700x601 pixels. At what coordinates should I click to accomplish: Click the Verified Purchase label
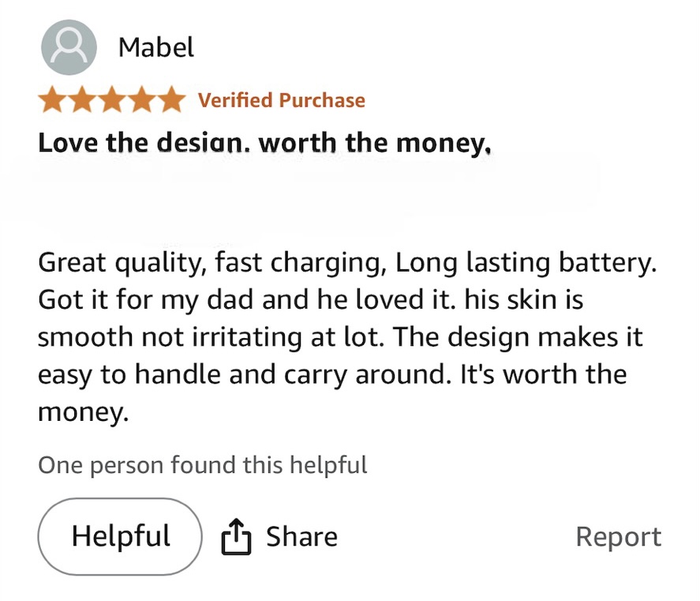pos(281,100)
